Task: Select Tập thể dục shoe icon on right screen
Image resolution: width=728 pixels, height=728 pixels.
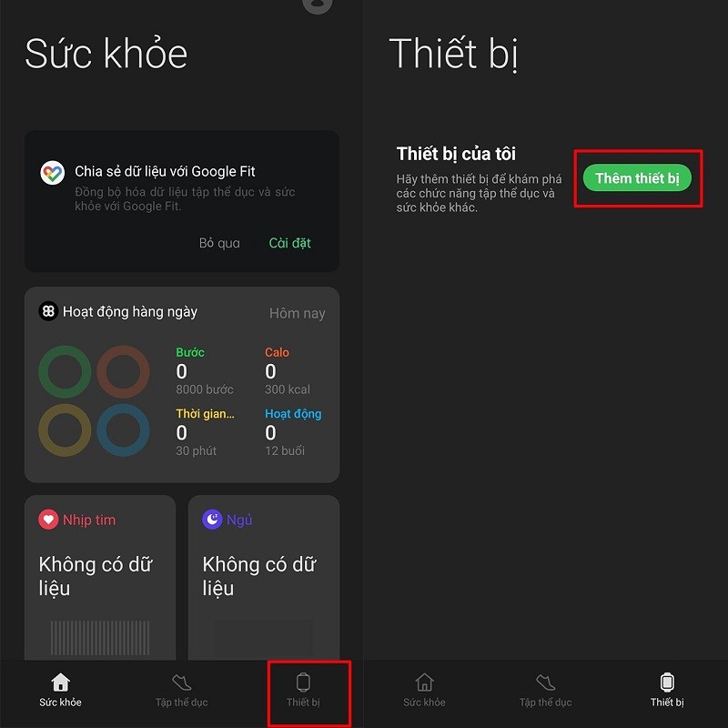Action: pyautogui.click(x=545, y=682)
